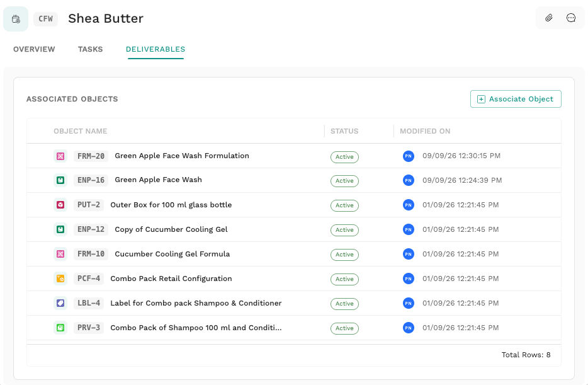Open comments via the chat bubble icon

click(x=571, y=18)
